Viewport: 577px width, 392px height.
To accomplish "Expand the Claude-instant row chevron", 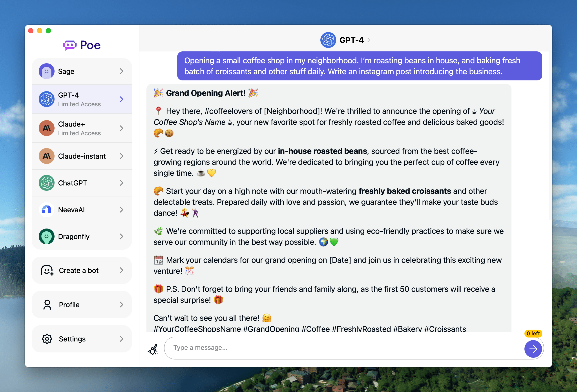I will tap(121, 156).
